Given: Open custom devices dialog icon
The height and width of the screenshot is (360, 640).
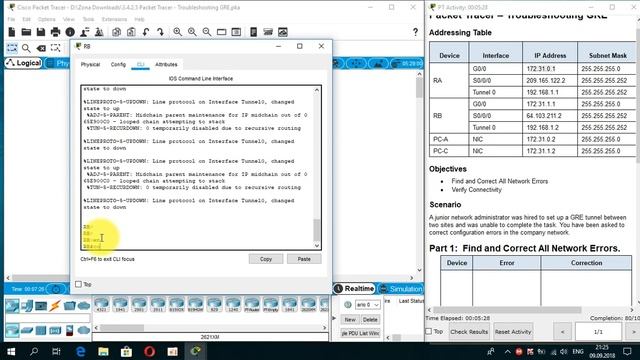Looking at the screenshot, I should tap(236, 32).
